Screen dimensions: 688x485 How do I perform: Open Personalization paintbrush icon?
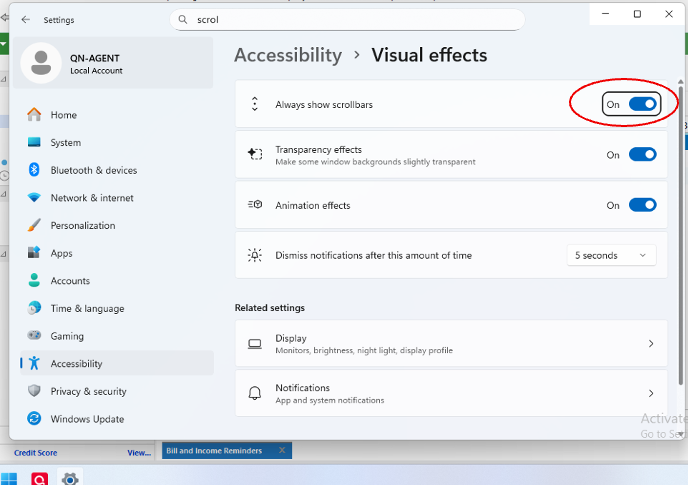coord(34,226)
